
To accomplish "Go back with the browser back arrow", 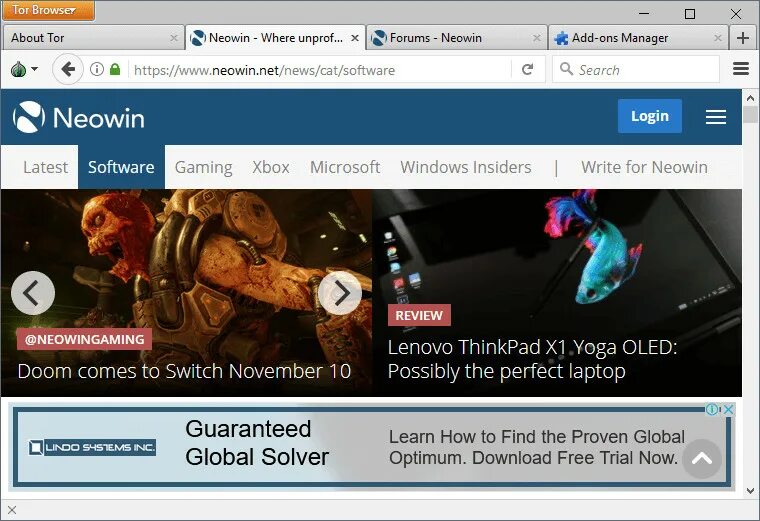I will point(68,69).
